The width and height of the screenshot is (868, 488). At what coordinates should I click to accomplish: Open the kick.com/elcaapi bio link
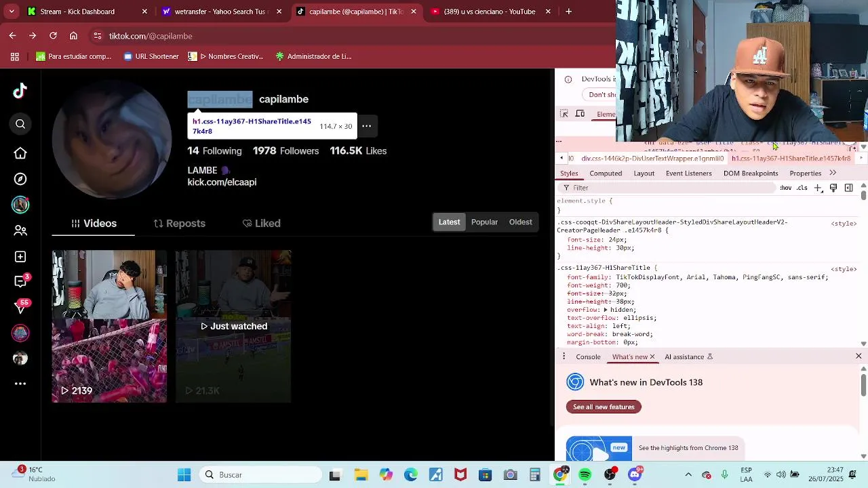pyautogui.click(x=222, y=182)
